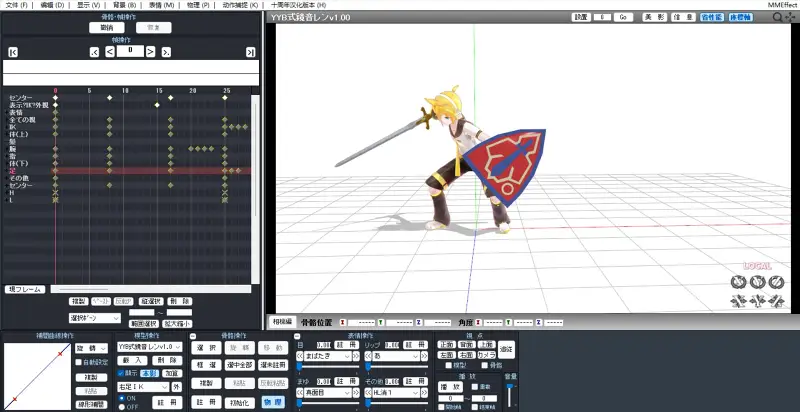The width and height of the screenshot is (800, 412).
Task: Open the 编辑 (D) menu
Action: [52, 5]
